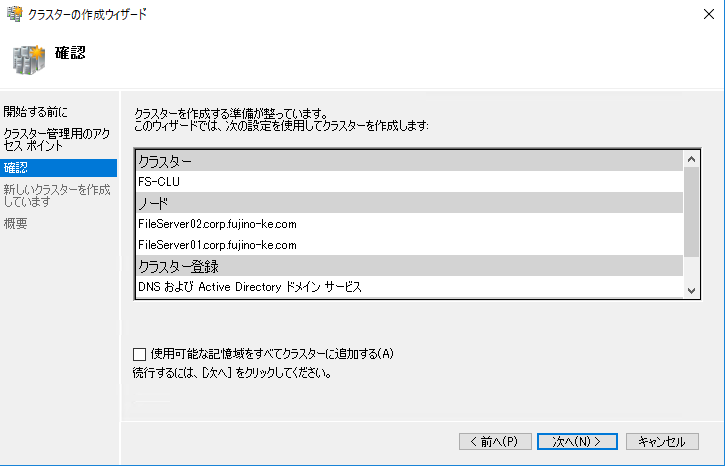Select FileServer01.corp.fujino-ke.com node row

(x=410, y=245)
